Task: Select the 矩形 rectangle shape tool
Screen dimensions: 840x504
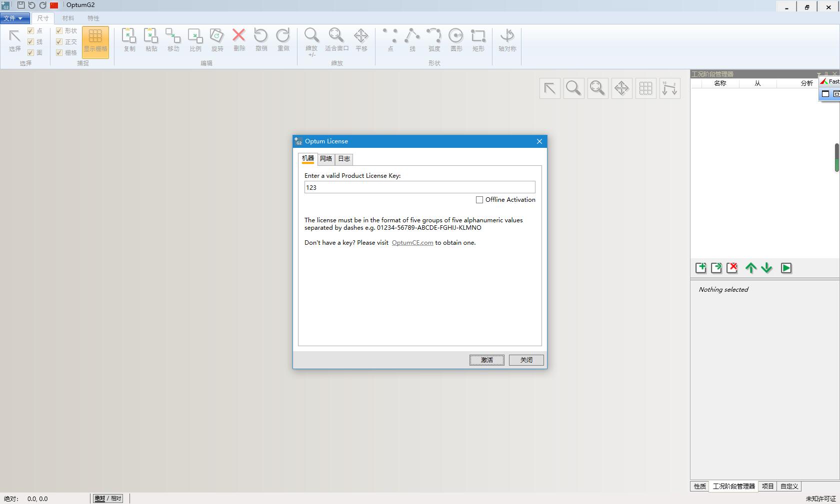Action: (478, 40)
